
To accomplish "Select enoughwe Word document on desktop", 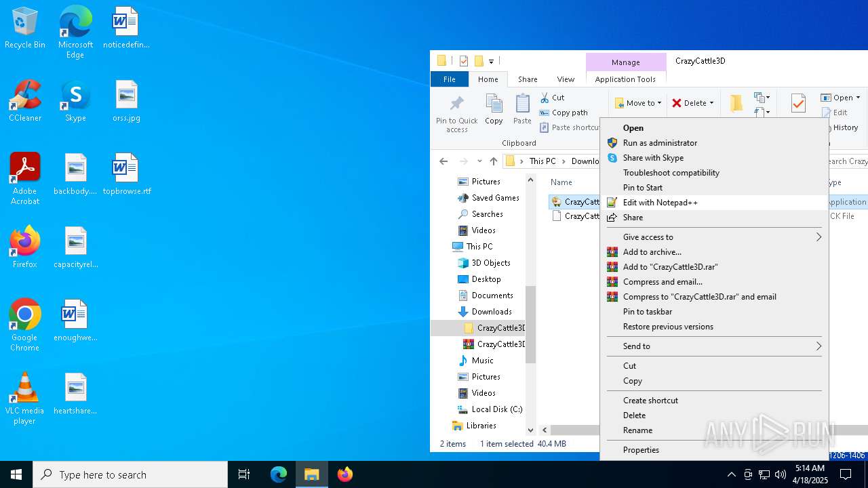I will click(75, 321).
